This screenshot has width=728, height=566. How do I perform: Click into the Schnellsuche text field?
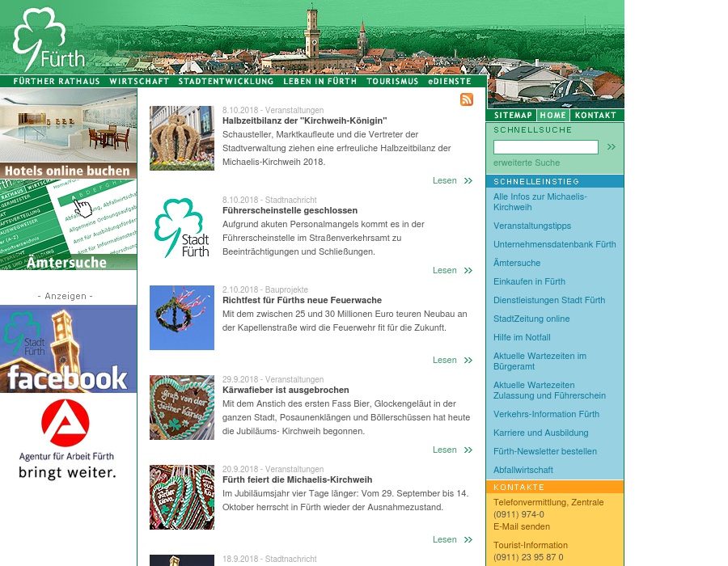545,147
